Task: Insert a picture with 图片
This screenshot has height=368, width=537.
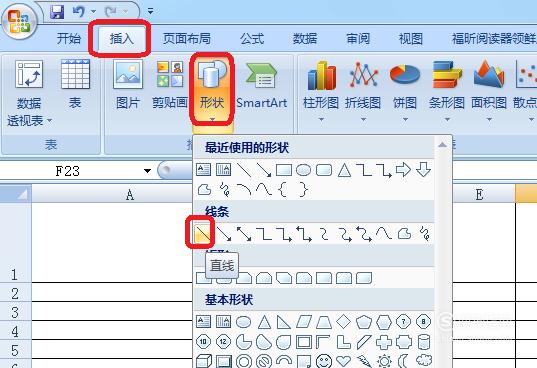Action: (128, 84)
